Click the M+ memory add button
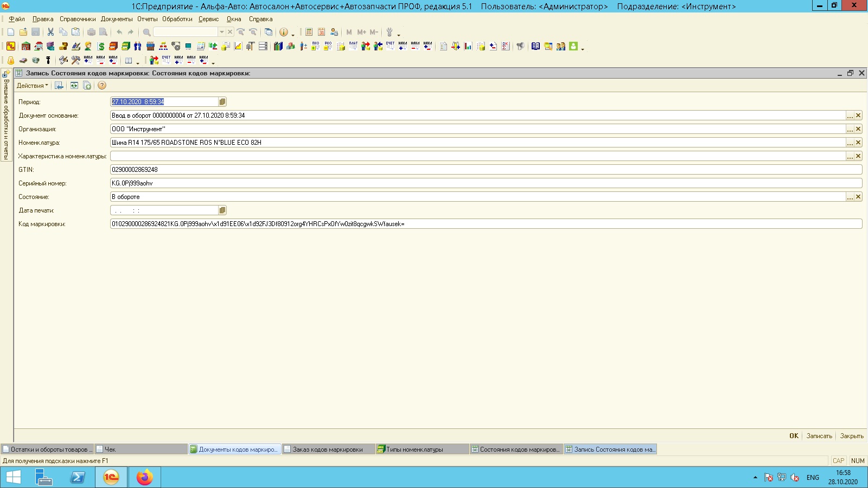This screenshot has height=488, width=868. point(361,32)
